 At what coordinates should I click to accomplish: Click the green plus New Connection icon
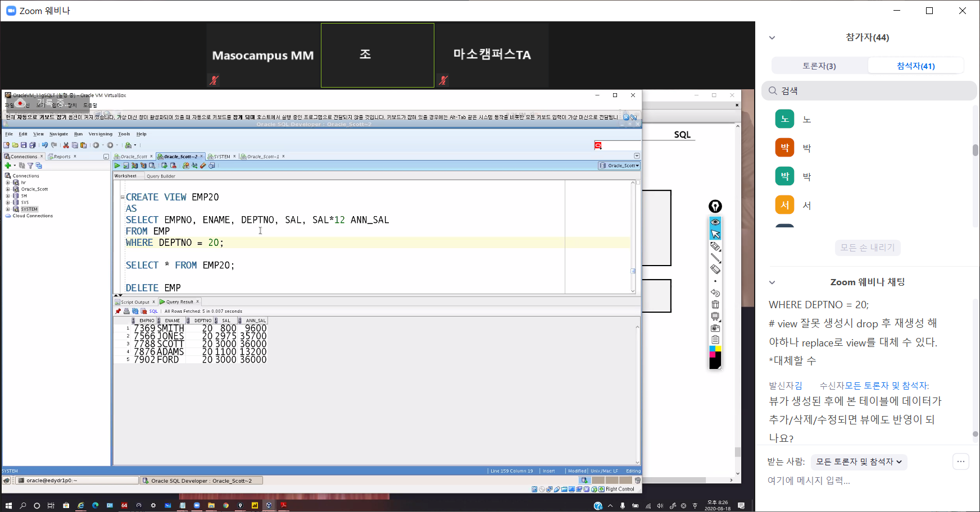pos(8,166)
